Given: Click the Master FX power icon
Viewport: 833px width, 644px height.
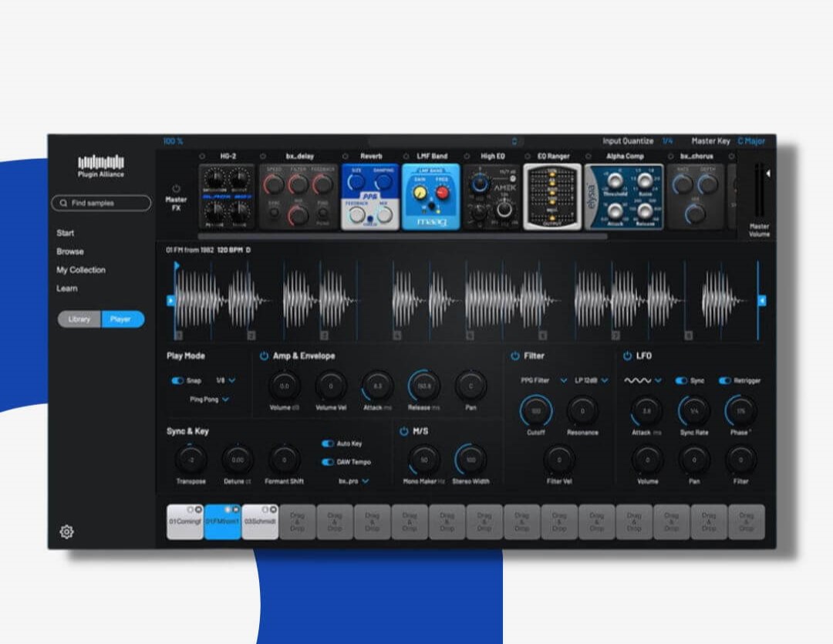Looking at the screenshot, I should pyautogui.click(x=176, y=188).
